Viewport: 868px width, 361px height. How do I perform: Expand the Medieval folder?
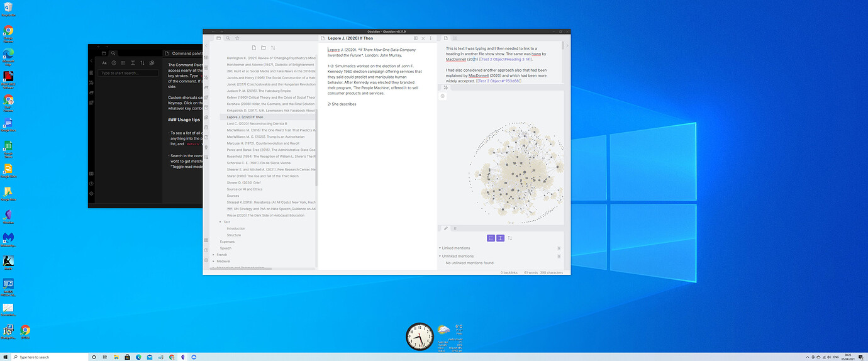214,261
